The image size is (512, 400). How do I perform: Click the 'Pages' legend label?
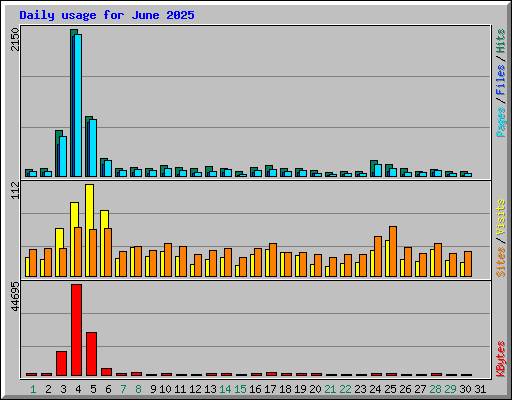pyautogui.click(x=501, y=122)
